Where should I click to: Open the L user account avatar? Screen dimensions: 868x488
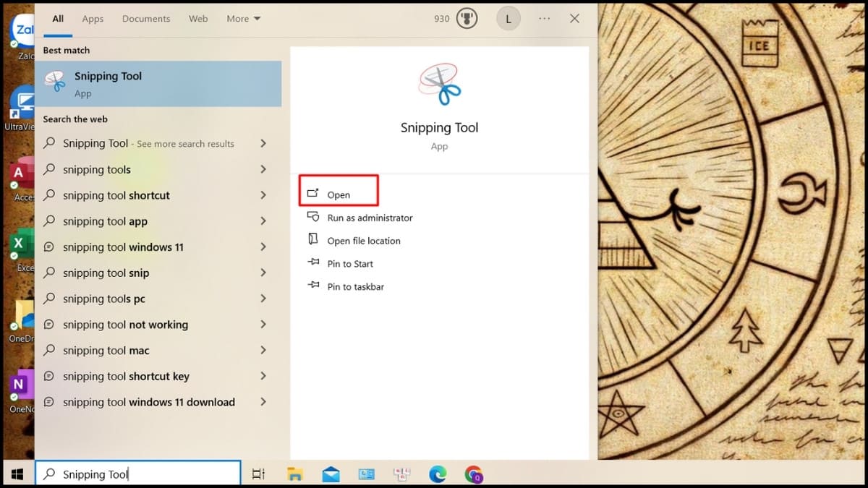[509, 19]
